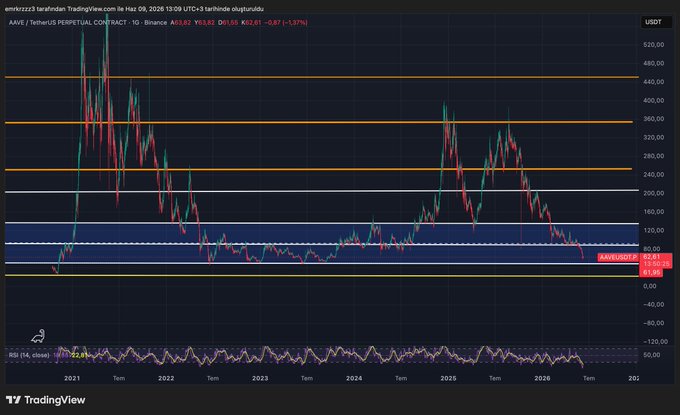Click 320,00 on the price axis
This screenshot has height=415, width=680.
654,137
